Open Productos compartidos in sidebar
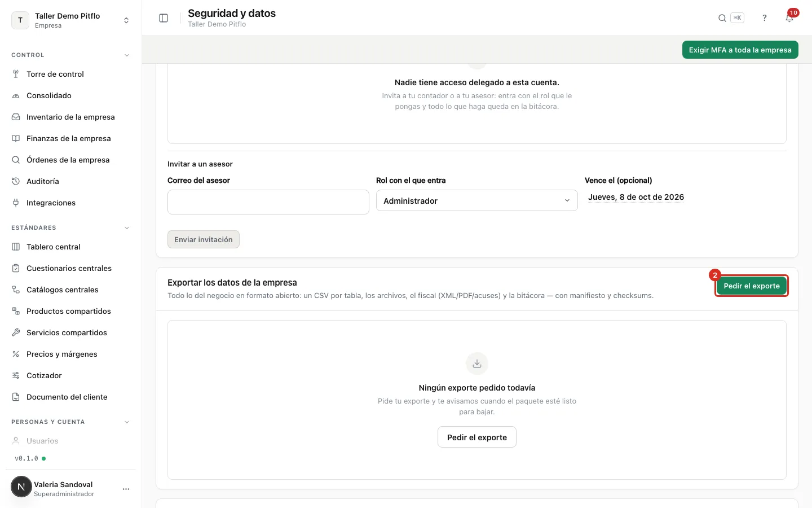The image size is (812, 508). coord(69,311)
